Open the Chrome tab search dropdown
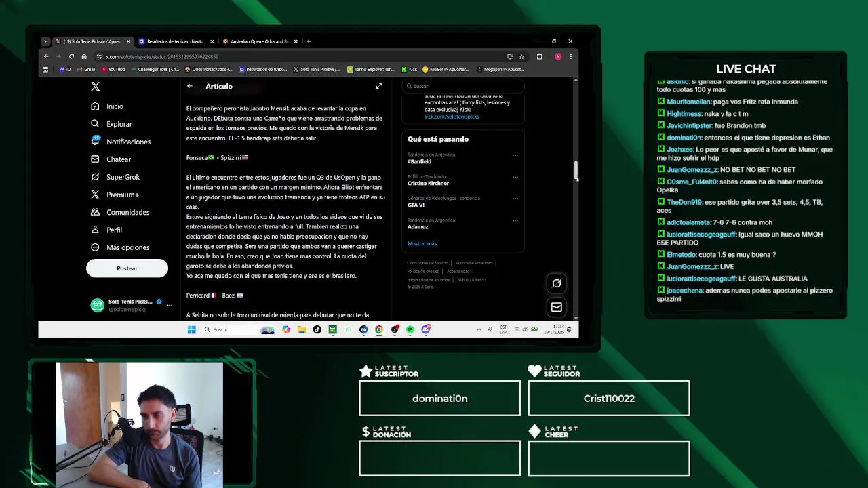Image resolution: width=868 pixels, height=488 pixels. pos(45,41)
